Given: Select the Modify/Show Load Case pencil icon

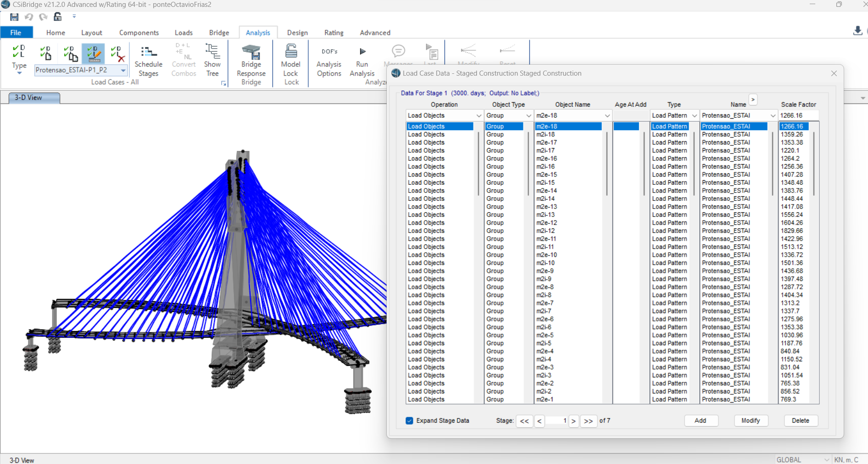Looking at the screenshot, I should click(x=94, y=53).
